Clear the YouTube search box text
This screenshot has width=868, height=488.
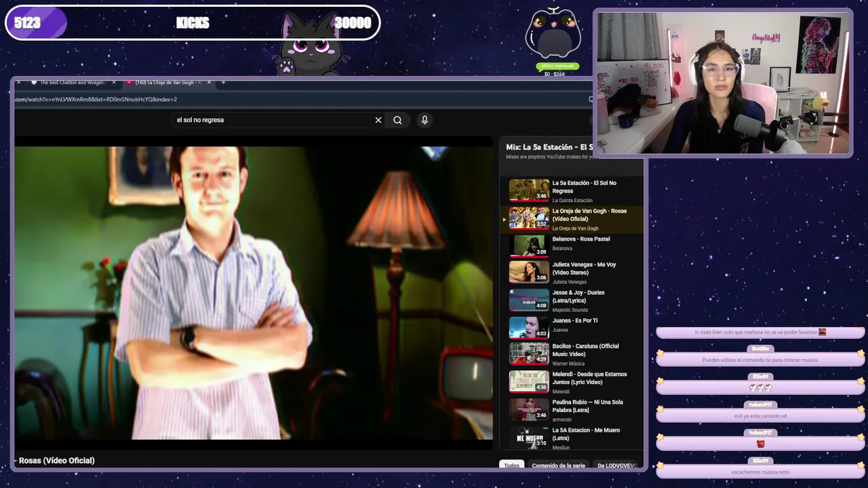pos(378,120)
